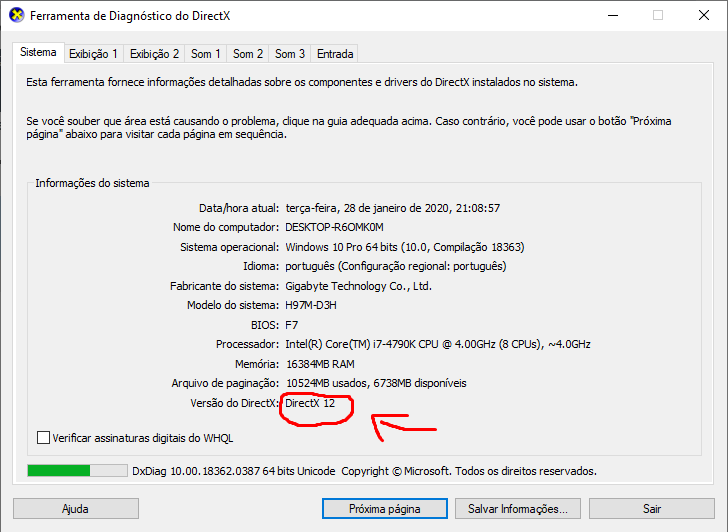Click 'Gigabyte Technology Co., Ltd.' text
The height and width of the screenshot is (532, 728).
click(x=358, y=286)
